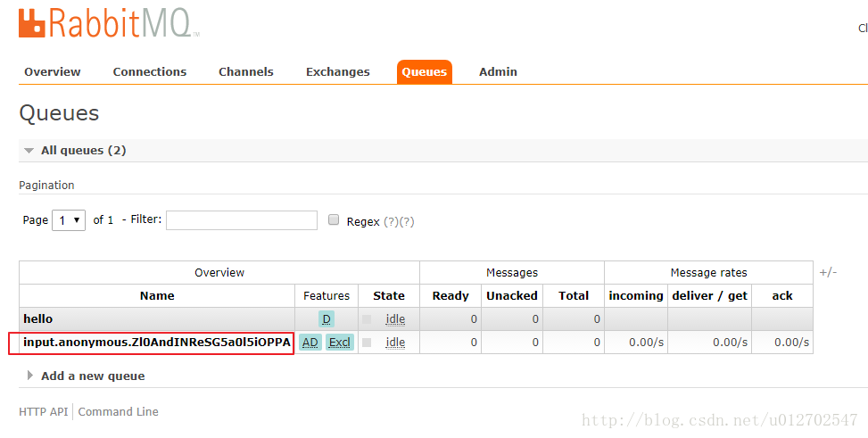This screenshot has width=868, height=438.
Task: Open the hello queue details
Action: (38, 319)
